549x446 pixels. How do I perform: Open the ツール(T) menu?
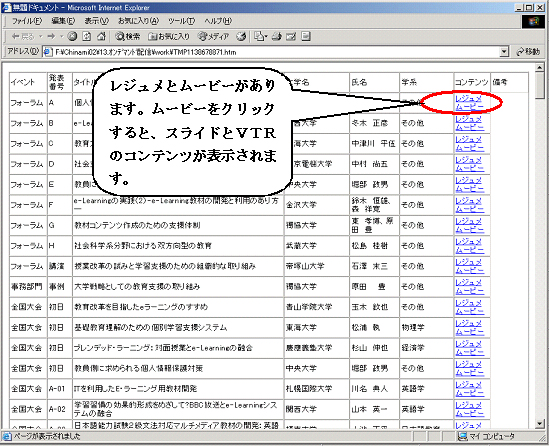tap(181, 21)
